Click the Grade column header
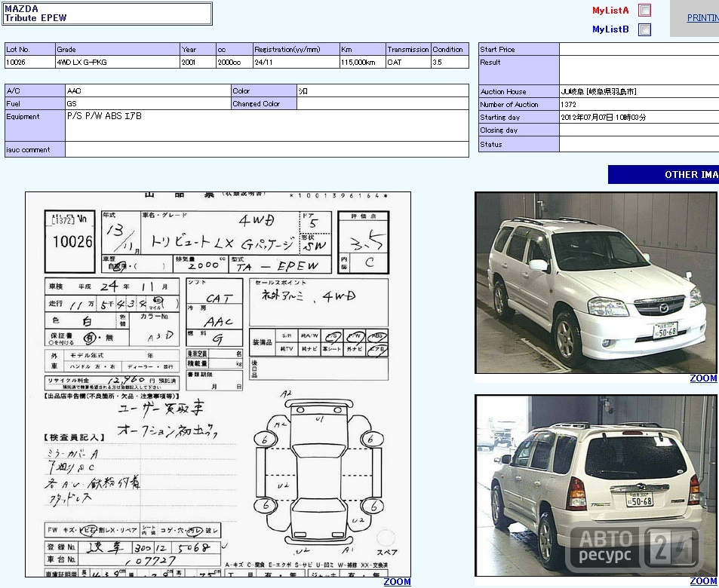Image resolution: width=719 pixels, height=588 pixels. (118, 50)
